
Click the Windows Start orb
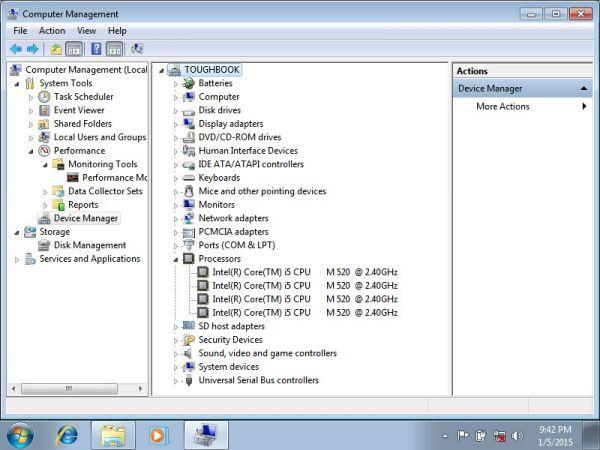click(20, 435)
